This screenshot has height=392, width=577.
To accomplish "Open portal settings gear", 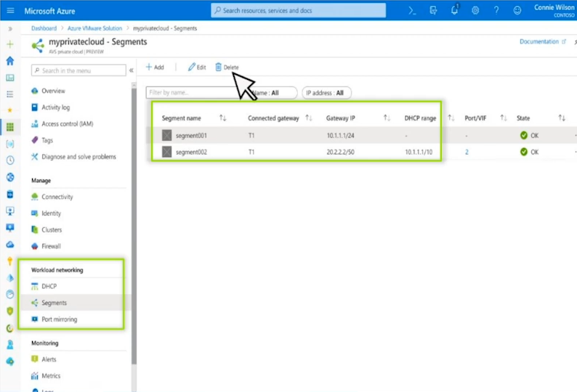I will (475, 11).
